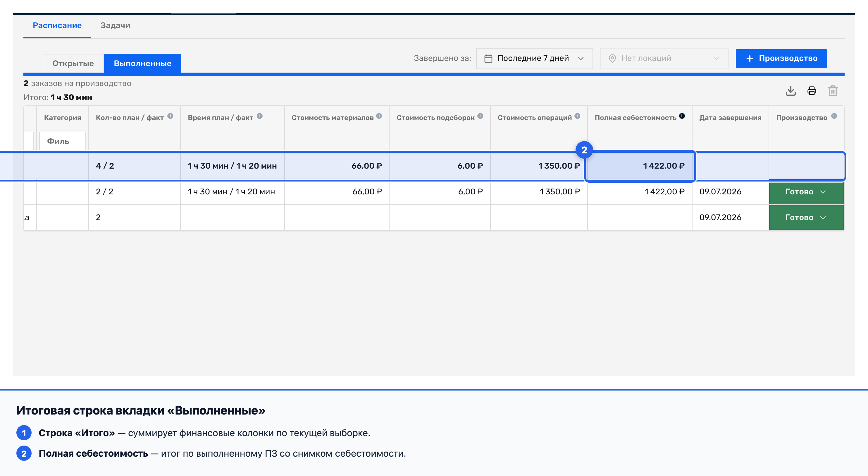
Task: Switch to the Расписание tab
Action: click(x=57, y=26)
